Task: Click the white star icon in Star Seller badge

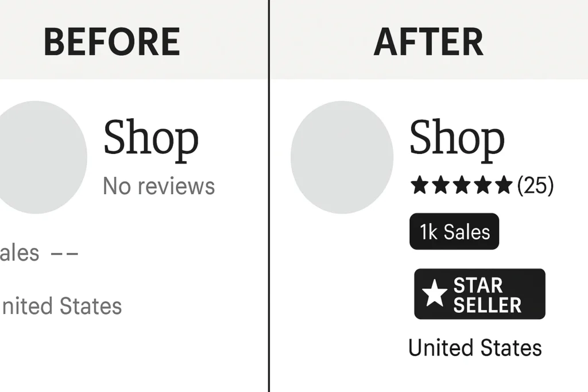Action: pos(435,294)
